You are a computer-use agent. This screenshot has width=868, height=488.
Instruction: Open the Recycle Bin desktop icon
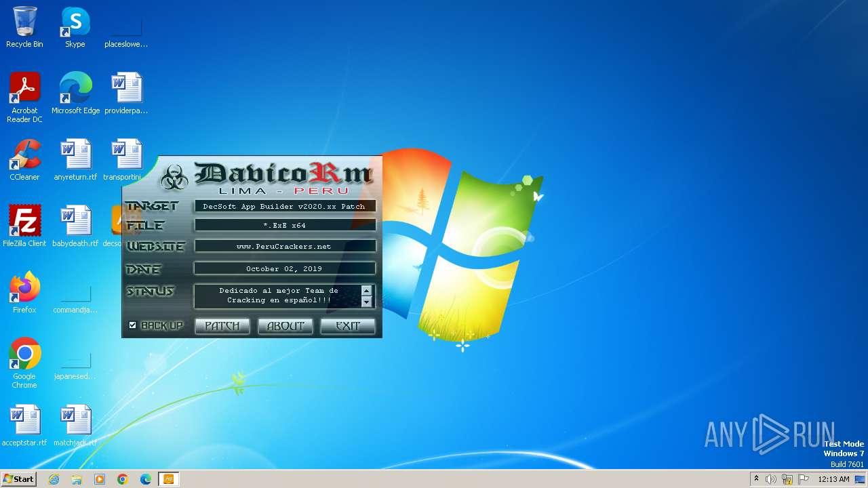tap(24, 28)
